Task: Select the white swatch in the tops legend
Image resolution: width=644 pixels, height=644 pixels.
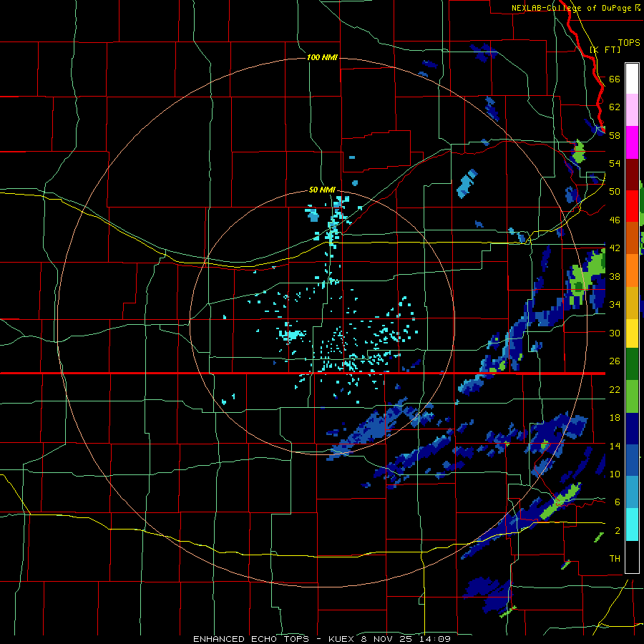Action: click(x=632, y=79)
